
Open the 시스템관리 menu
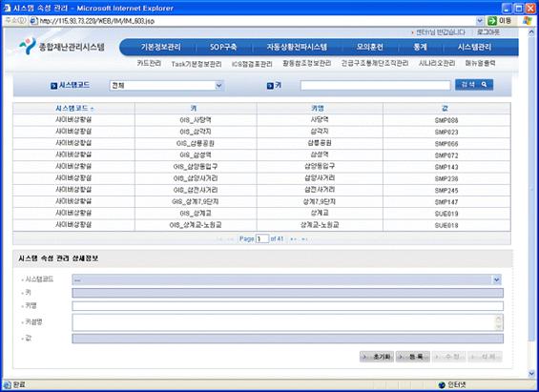(474, 47)
